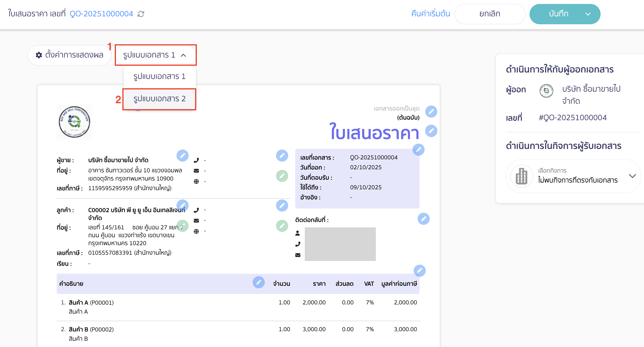Click the คืนค่าเริ่มต้น reset link
The image size is (644, 347).
tap(430, 14)
